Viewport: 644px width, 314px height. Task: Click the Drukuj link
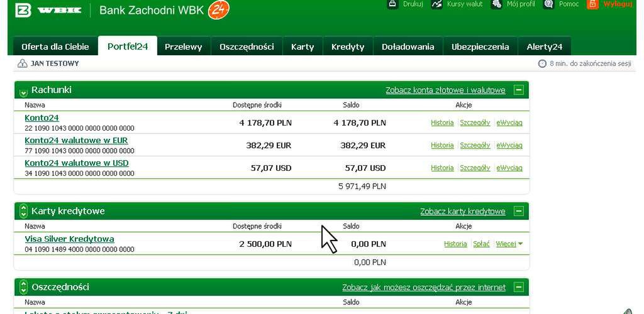point(413,4)
